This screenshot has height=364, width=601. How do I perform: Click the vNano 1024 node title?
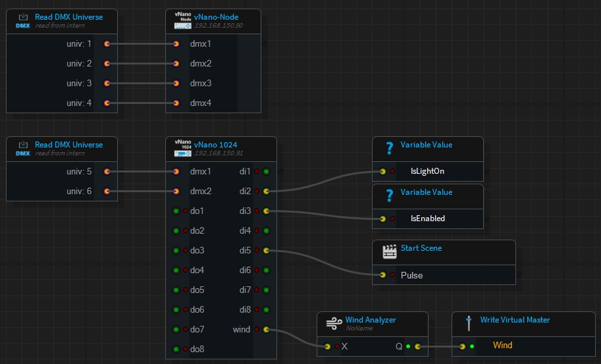point(216,145)
